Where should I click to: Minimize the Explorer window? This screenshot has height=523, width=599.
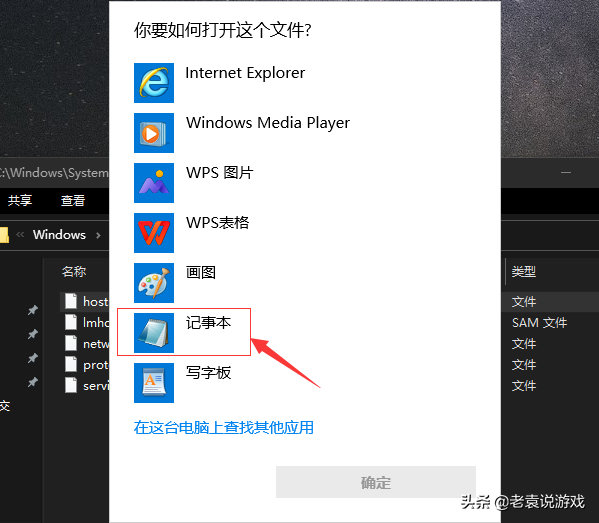[x=566, y=173]
